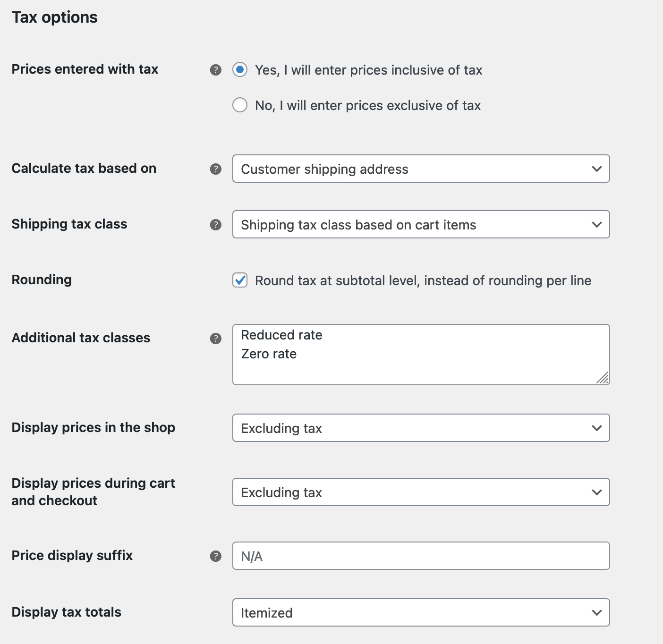Click the chevron on the 'Itemized' selector

point(596,612)
